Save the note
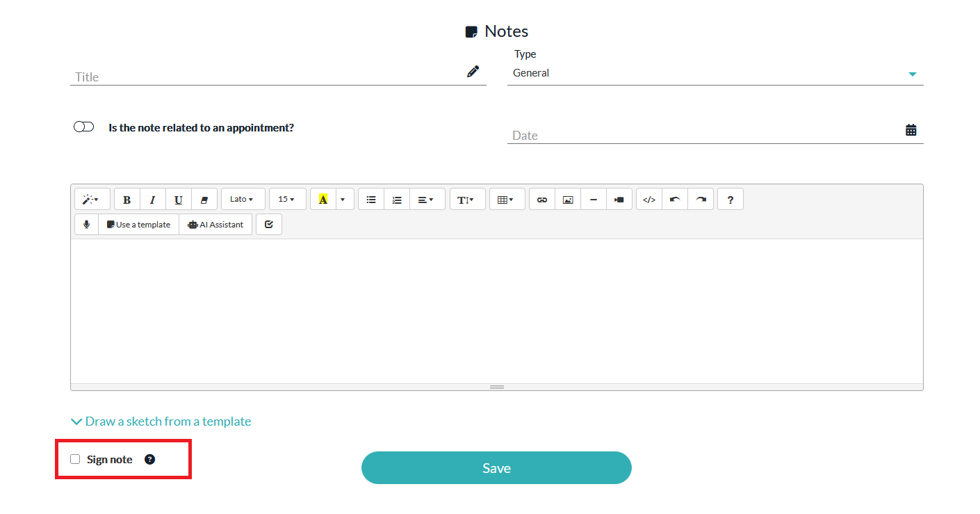This screenshot has width=980, height=514. pyautogui.click(x=496, y=468)
